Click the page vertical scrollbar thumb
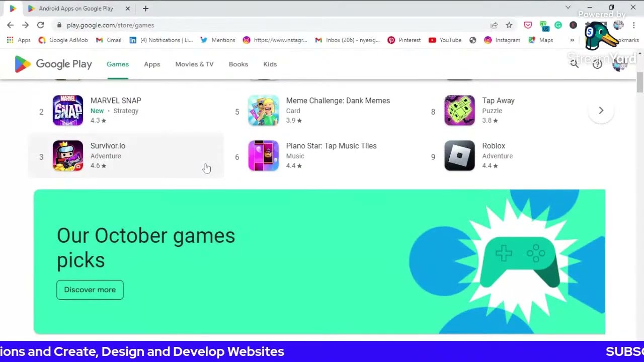Viewport: 644px width, 362px height. pos(640,82)
